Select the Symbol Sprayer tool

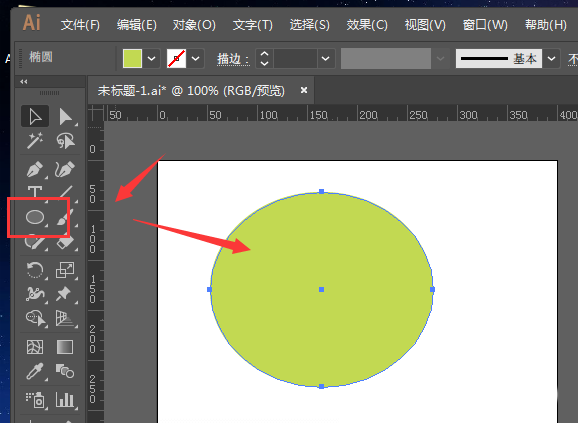(35, 400)
